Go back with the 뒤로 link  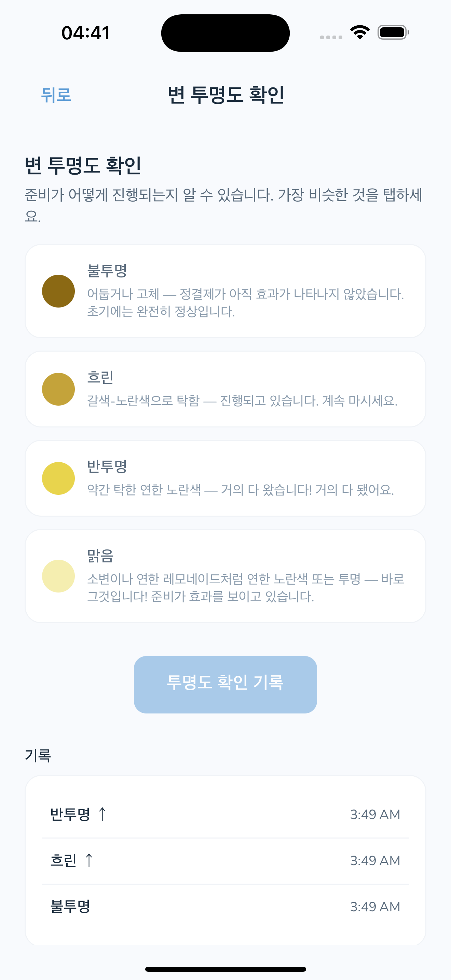pos(56,95)
